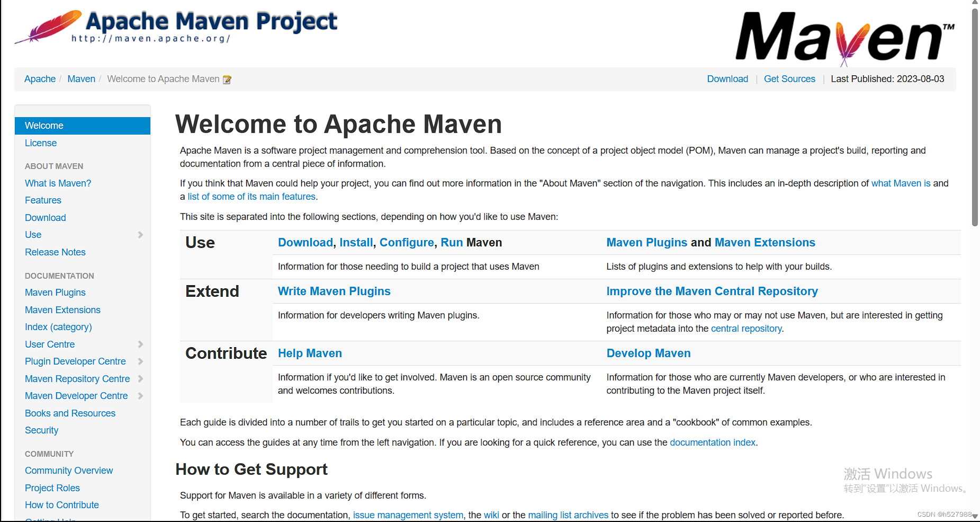
Task: Expand Maven Repository Centre arrow
Action: [x=140, y=379]
